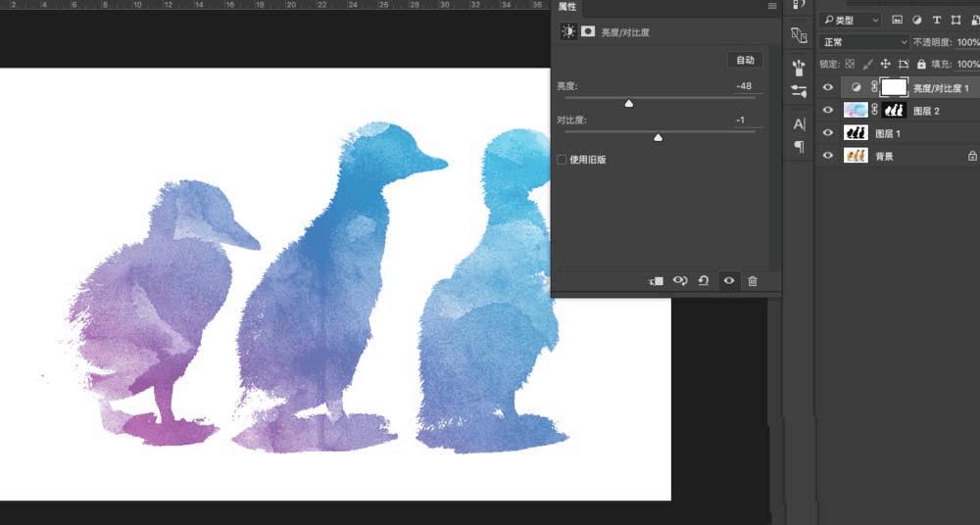980x525 pixels.
Task: Open the Properties panel flyout menu
Action: pyautogui.click(x=772, y=7)
